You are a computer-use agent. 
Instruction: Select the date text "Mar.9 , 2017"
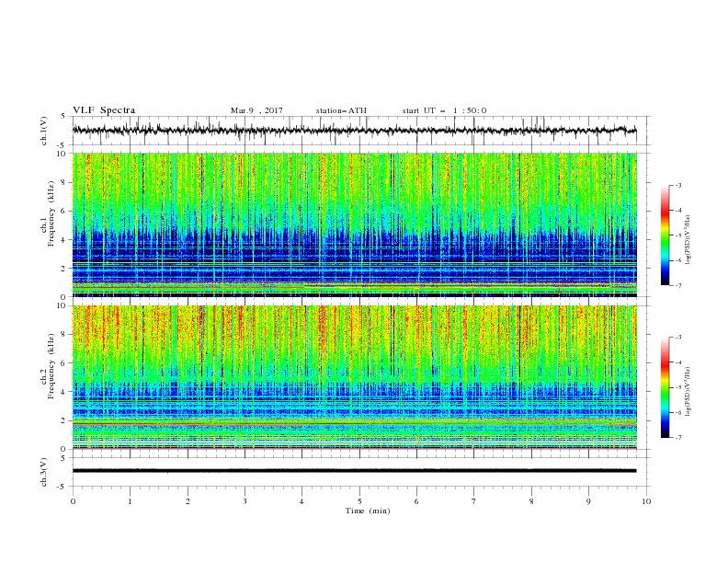click(256, 110)
